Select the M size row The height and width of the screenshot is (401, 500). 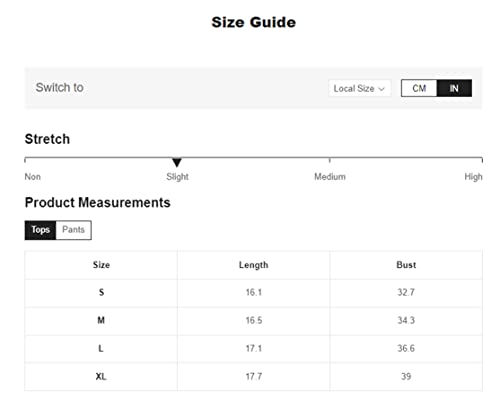click(253, 321)
